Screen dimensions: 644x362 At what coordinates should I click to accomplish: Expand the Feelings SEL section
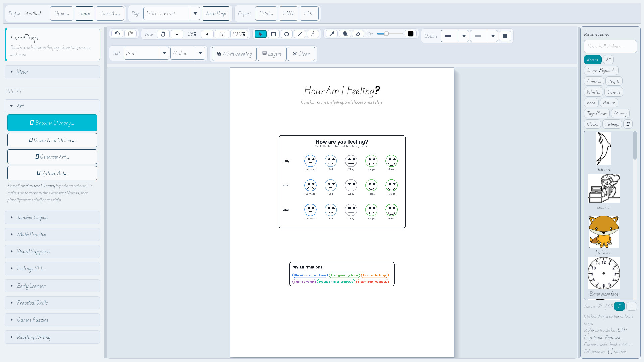click(x=52, y=269)
